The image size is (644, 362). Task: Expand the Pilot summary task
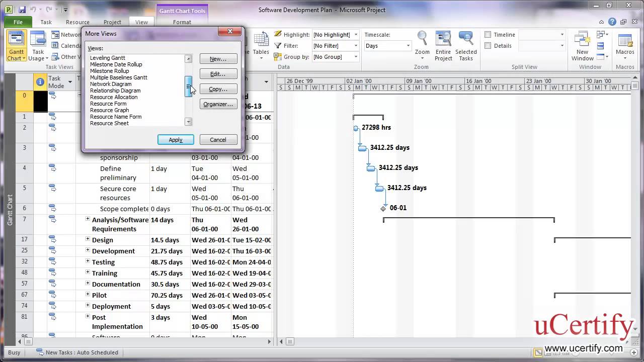pyautogui.click(x=87, y=295)
